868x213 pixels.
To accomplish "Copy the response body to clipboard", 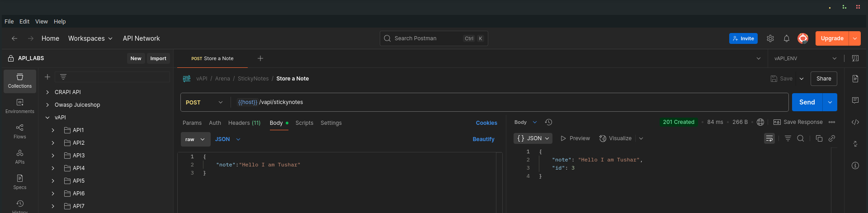I will (x=819, y=138).
